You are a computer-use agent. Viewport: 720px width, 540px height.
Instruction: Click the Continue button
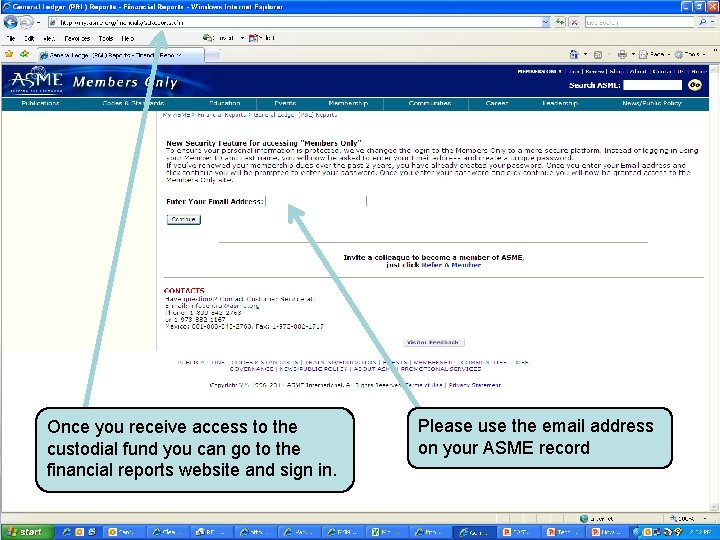click(184, 219)
